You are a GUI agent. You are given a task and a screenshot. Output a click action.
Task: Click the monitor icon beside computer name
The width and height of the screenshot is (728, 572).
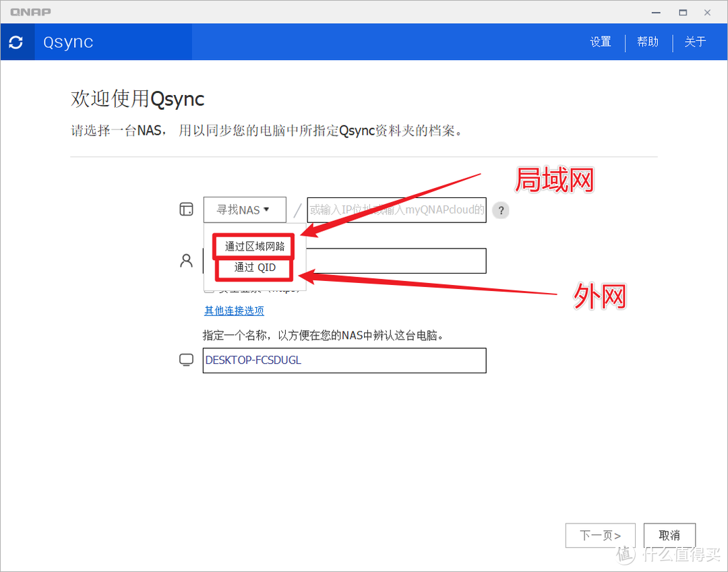[186, 360]
